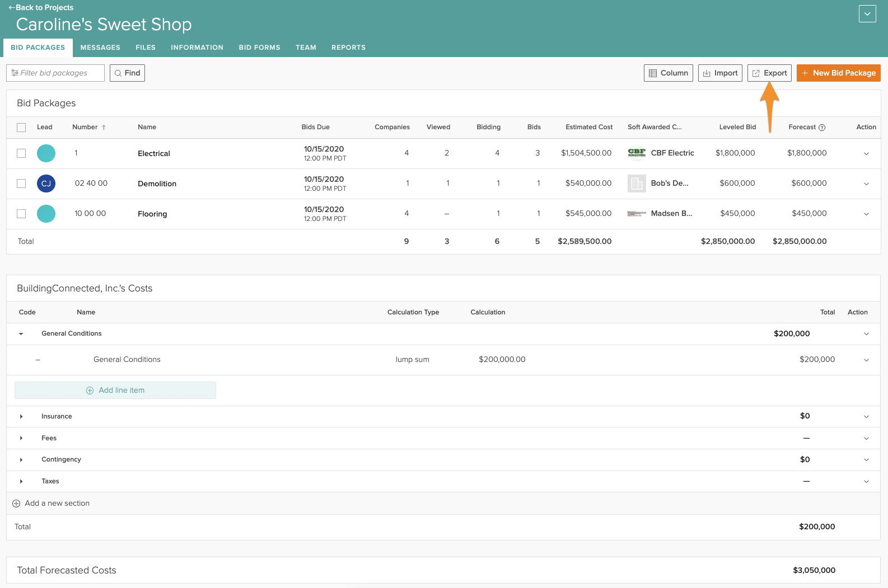
Task: Click the Bob's Demolition company placeholder icon
Action: 637,184
